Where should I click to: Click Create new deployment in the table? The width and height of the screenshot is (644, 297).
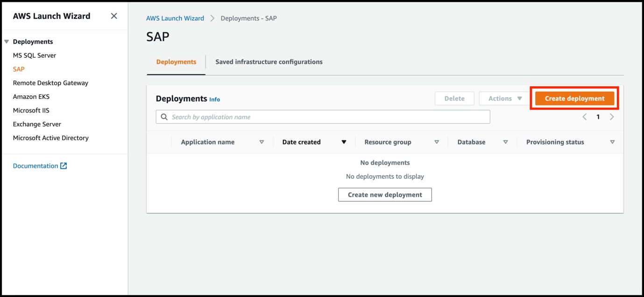click(385, 194)
